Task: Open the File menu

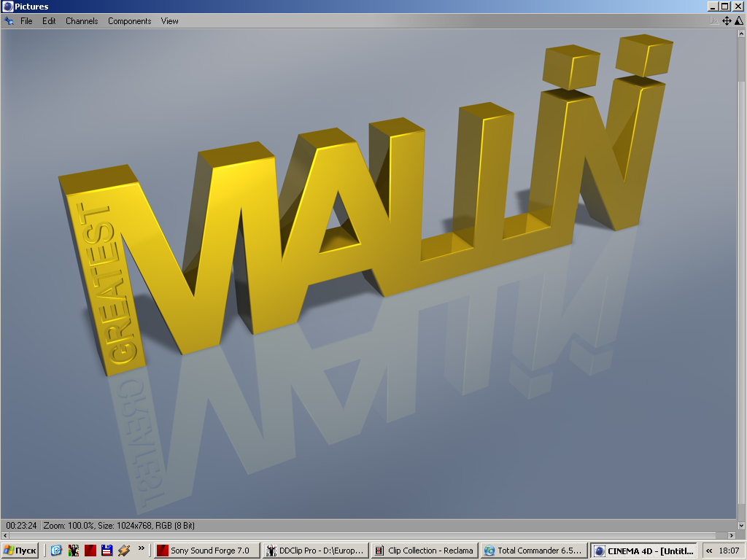Action: [26, 21]
